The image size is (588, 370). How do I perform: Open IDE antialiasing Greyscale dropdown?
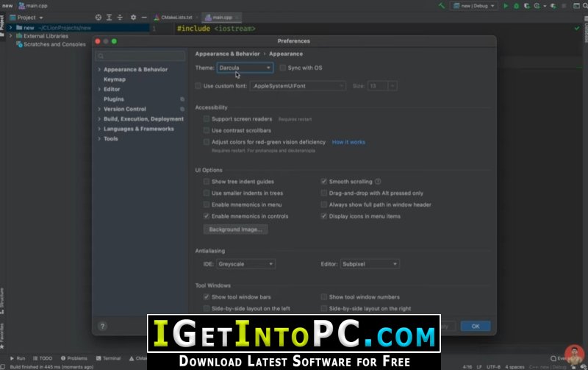coord(245,264)
